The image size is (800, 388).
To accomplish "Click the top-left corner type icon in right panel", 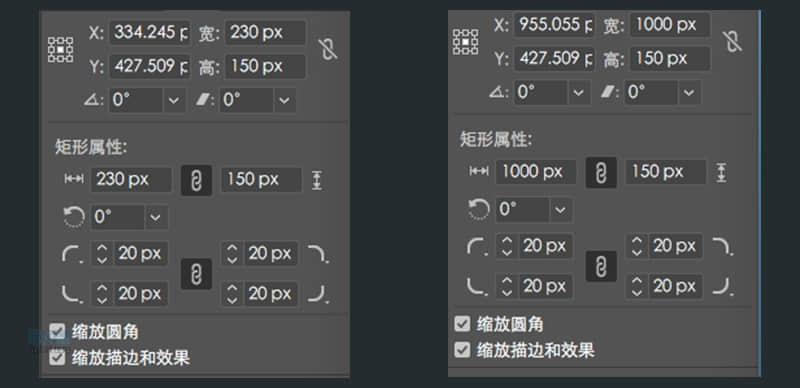I will [477, 246].
